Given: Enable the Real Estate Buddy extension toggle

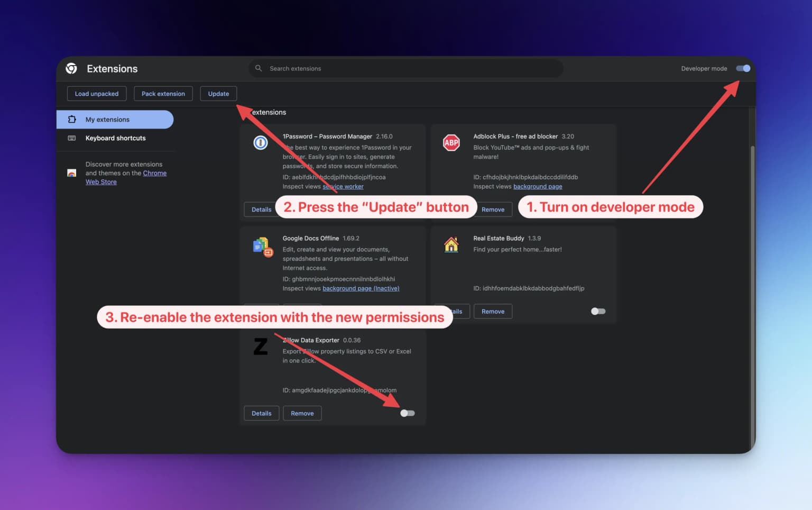Looking at the screenshot, I should (x=598, y=311).
